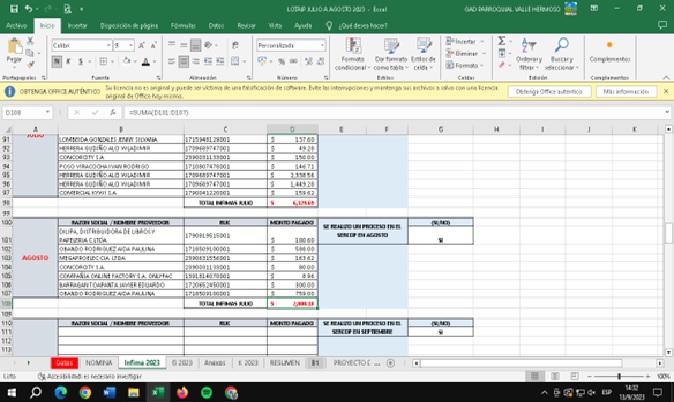Open the Insertar ribbon tab

[77, 24]
